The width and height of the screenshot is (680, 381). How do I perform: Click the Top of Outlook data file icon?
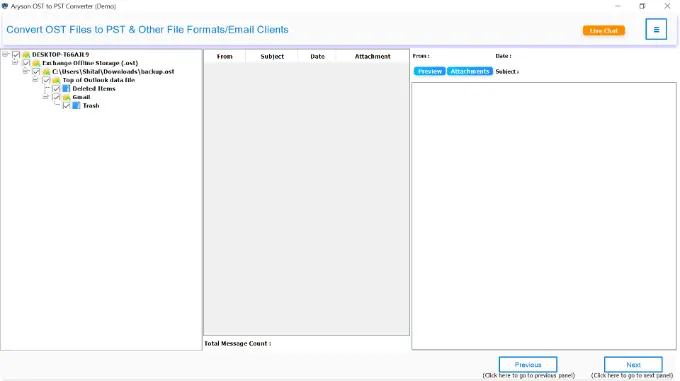[x=56, y=80]
